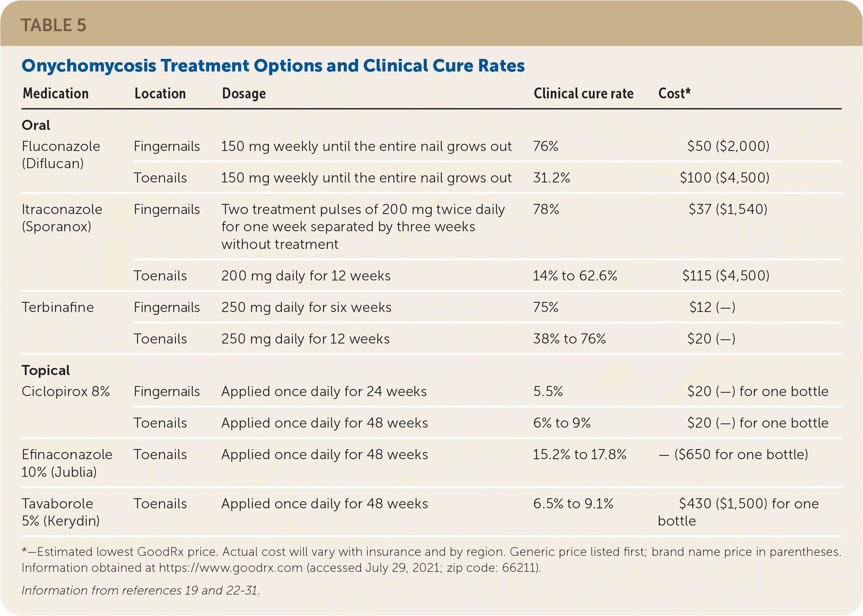Screen dimensions: 863x616
Task: Select the Tavaborole 5% (Kerydin) cell
Action: (x=61, y=512)
